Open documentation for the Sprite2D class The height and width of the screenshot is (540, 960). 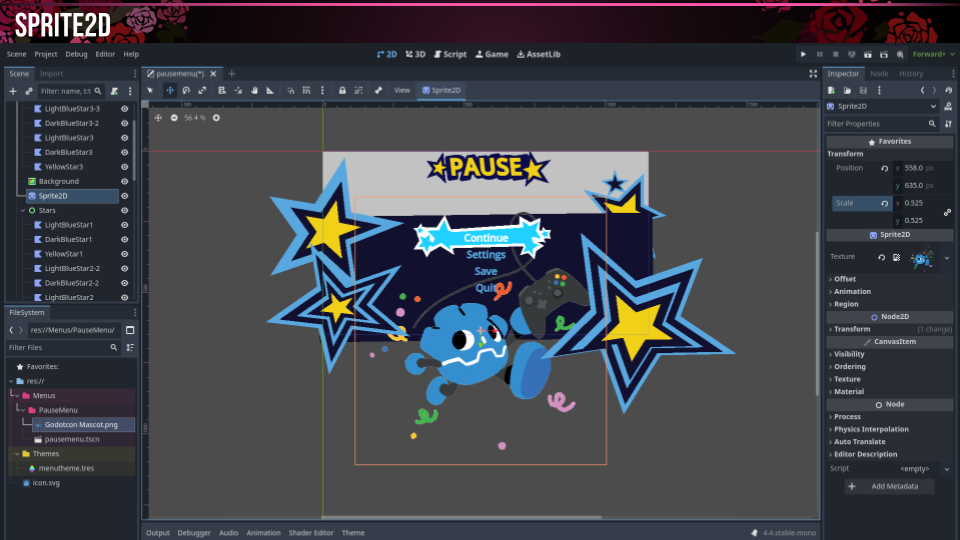[948, 107]
